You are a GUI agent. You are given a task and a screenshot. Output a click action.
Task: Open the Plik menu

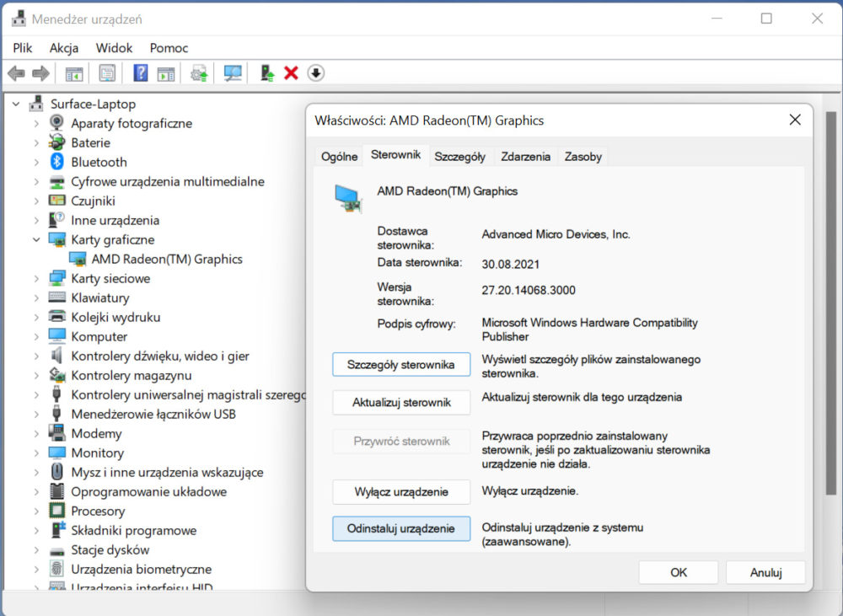click(23, 48)
